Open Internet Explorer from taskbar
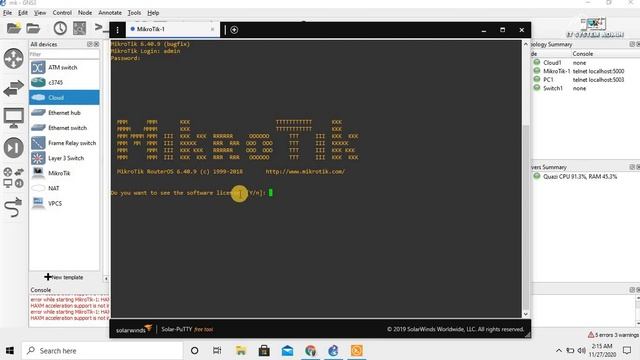The width and height of the screenshot is (640, 360). [333, 351]
